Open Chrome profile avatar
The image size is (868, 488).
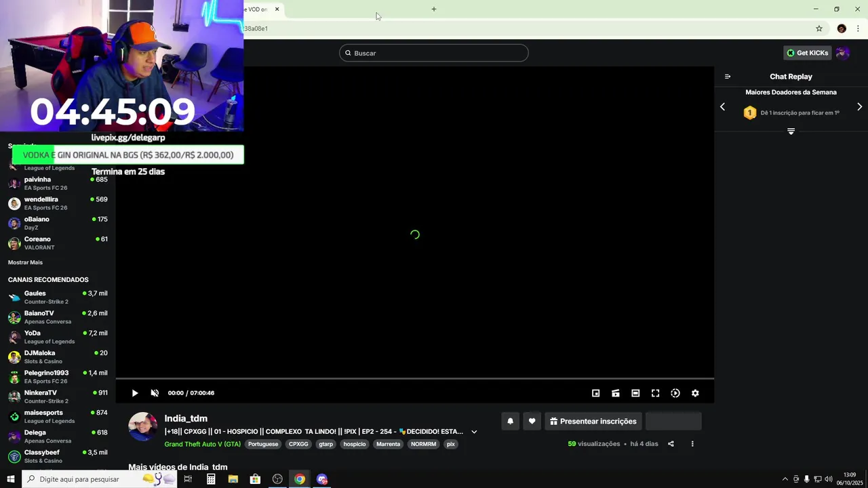(842, 28)
